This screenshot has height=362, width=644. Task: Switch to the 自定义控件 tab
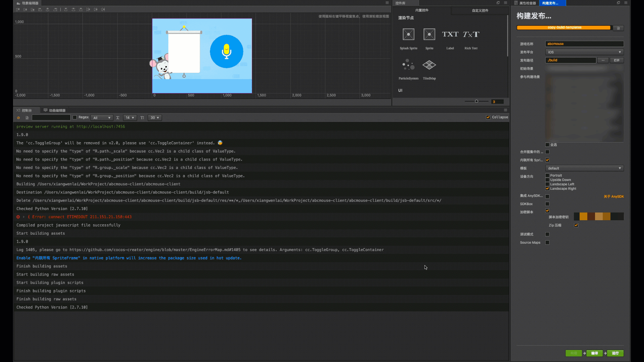[x=479, y=10]
